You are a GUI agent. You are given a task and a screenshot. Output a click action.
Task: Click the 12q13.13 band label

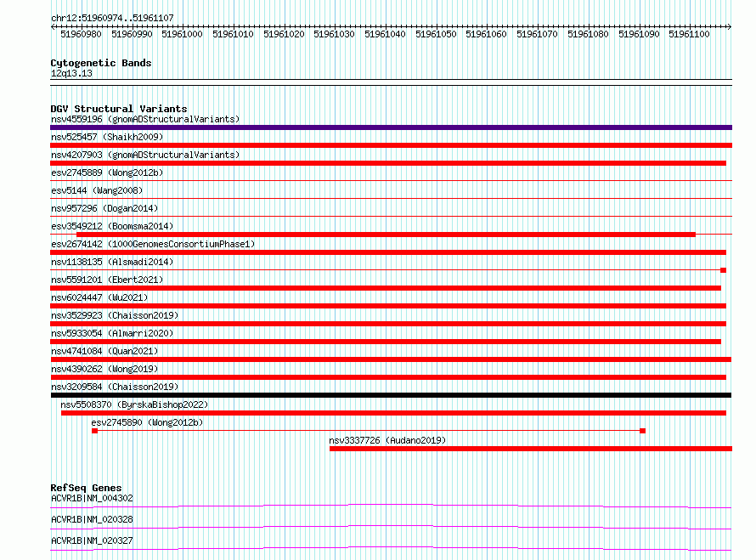coord(71,73)
